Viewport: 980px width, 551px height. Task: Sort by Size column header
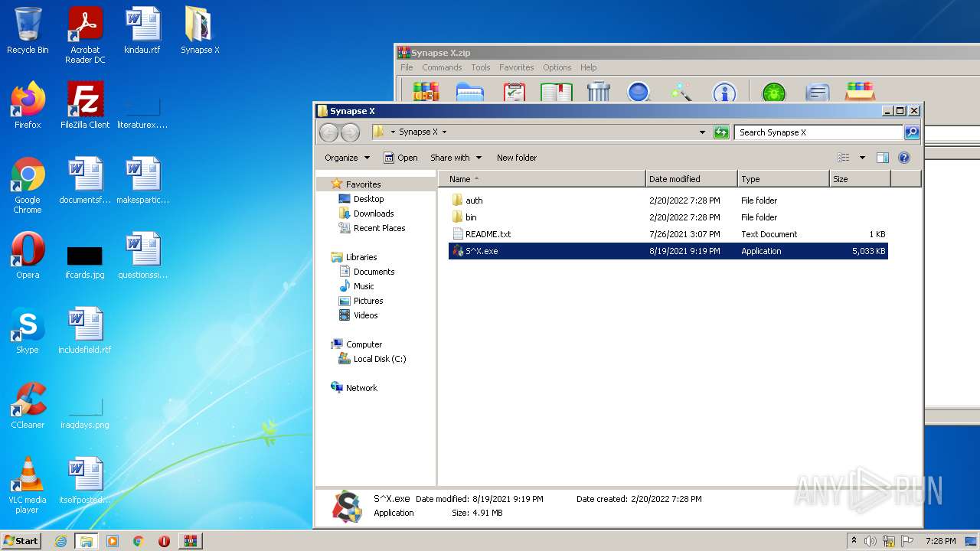pyautogui.click(x=860, y=179)
